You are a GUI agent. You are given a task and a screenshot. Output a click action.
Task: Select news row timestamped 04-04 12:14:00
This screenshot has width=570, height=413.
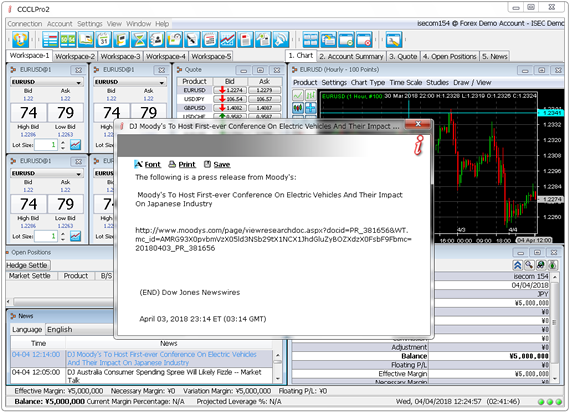(142, 358)
